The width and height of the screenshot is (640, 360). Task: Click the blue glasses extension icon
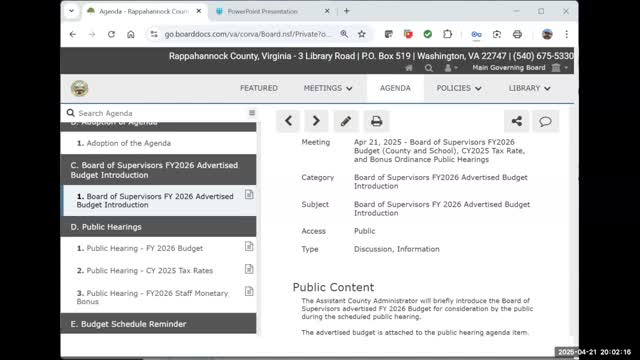476,34
